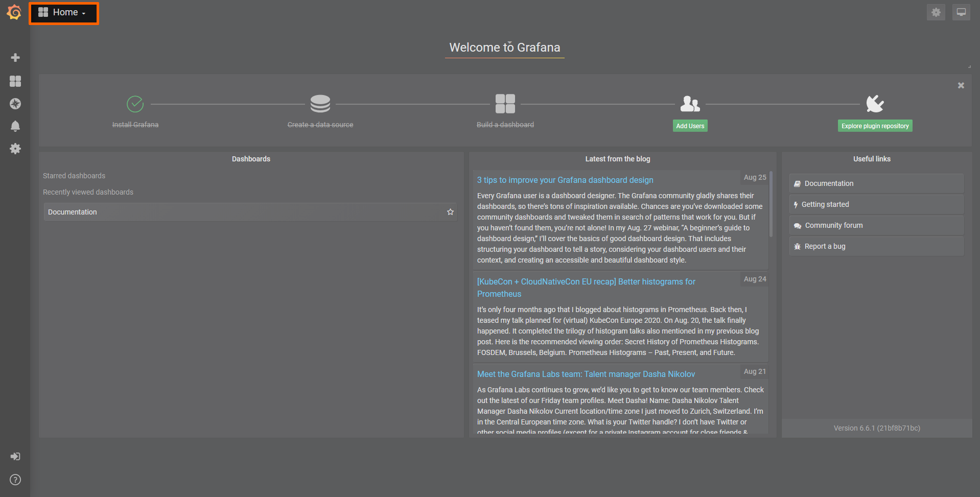Open server settings gear at top right

[x=936, y=12]
